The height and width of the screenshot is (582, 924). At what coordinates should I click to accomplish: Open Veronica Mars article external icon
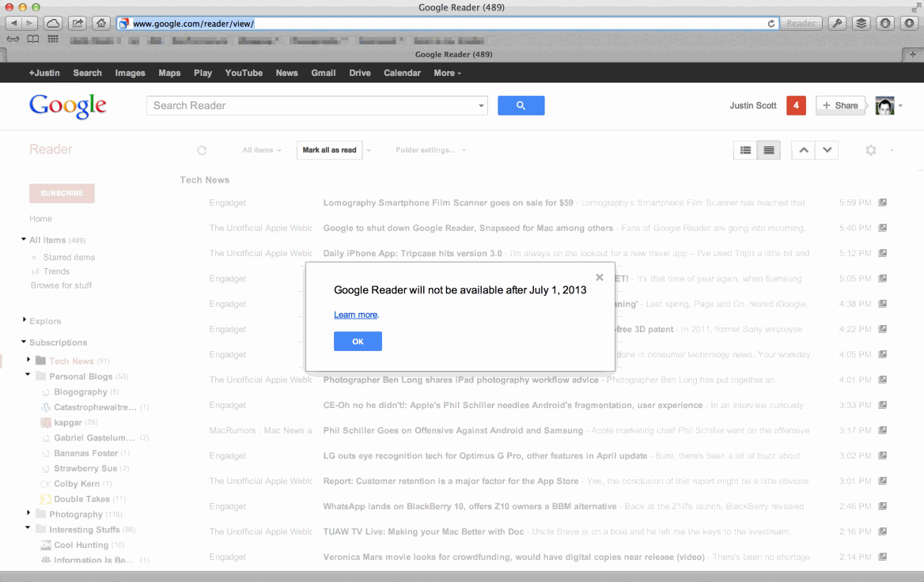(x=883, y=557)
